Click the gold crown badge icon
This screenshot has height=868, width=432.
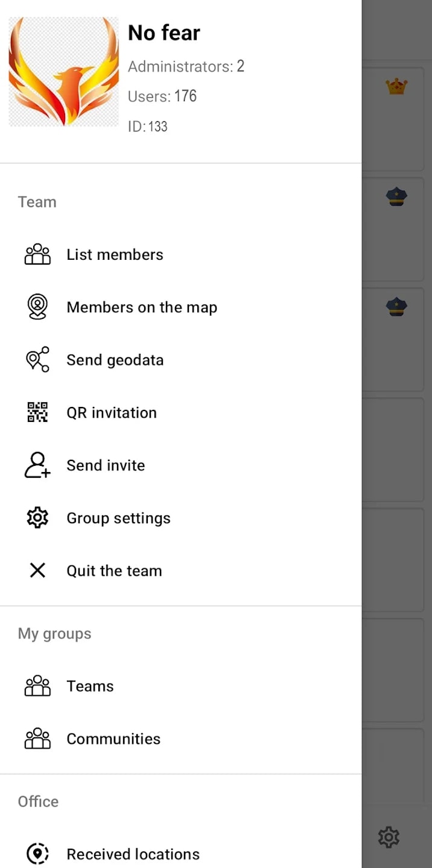coord(396,87)
